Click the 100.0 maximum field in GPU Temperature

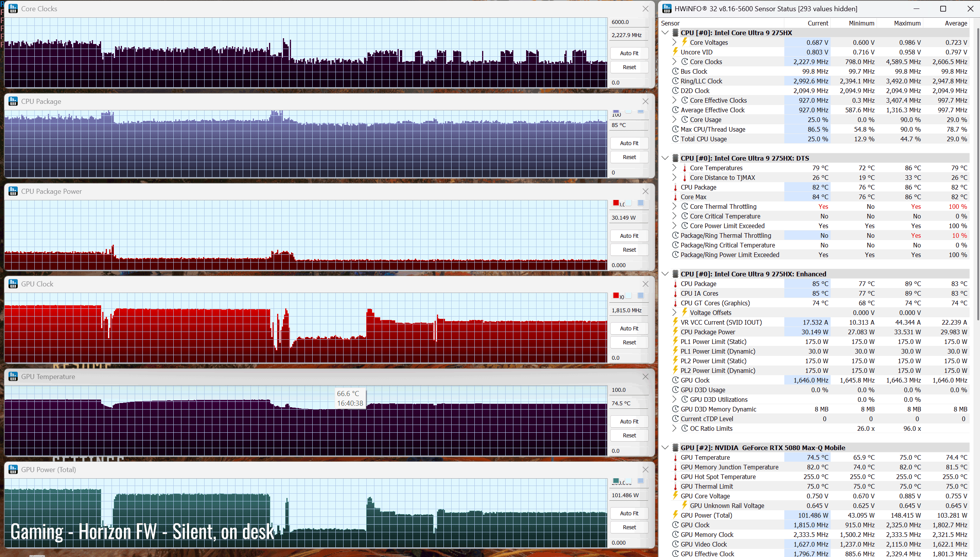click(628, 390)
